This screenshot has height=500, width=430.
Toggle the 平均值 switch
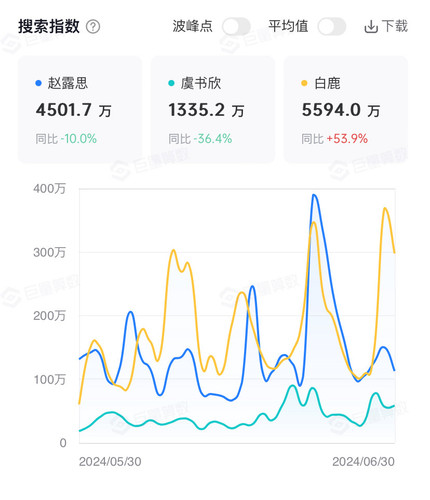pyautogui.click(x=332, y=26)
